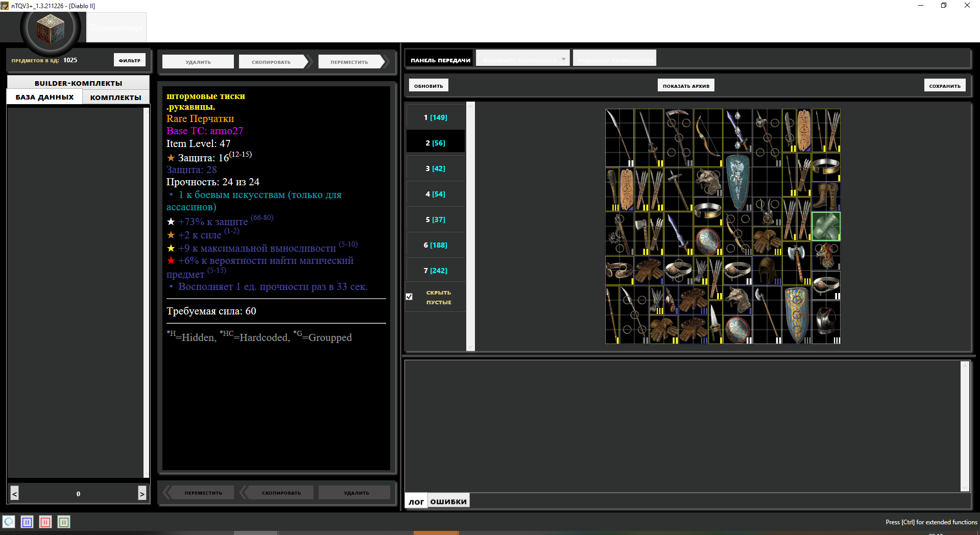Click the green pause box icon
980x535 pixels.
coord(64,522)
